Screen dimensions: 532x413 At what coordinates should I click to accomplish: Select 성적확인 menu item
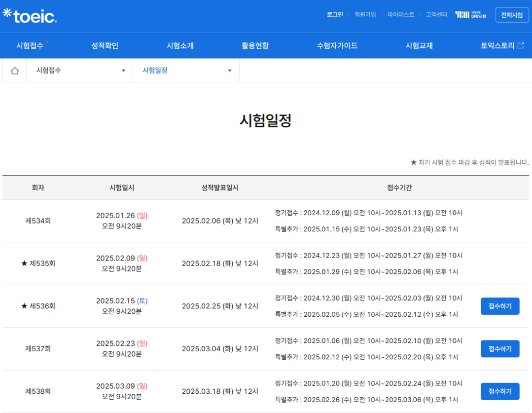(105, 46)
